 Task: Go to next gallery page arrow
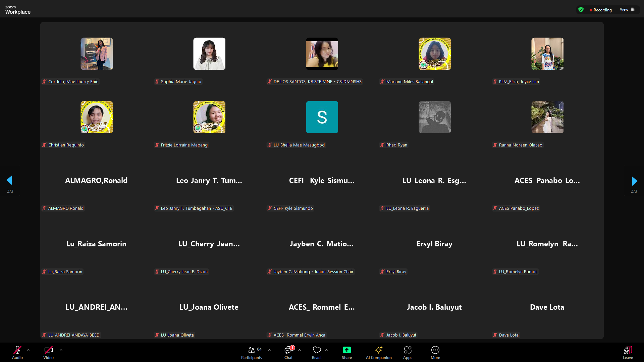click(634, 181)
